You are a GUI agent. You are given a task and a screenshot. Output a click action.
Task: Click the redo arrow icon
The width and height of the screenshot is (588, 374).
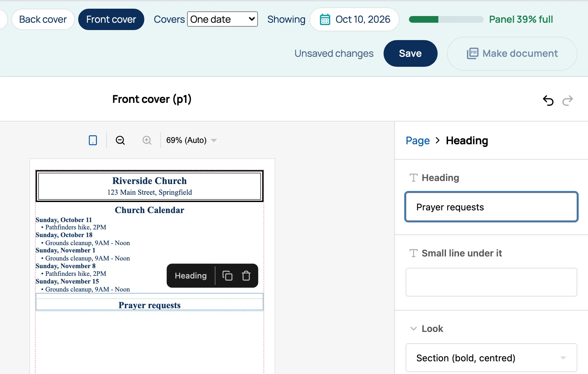coord(568,100)
